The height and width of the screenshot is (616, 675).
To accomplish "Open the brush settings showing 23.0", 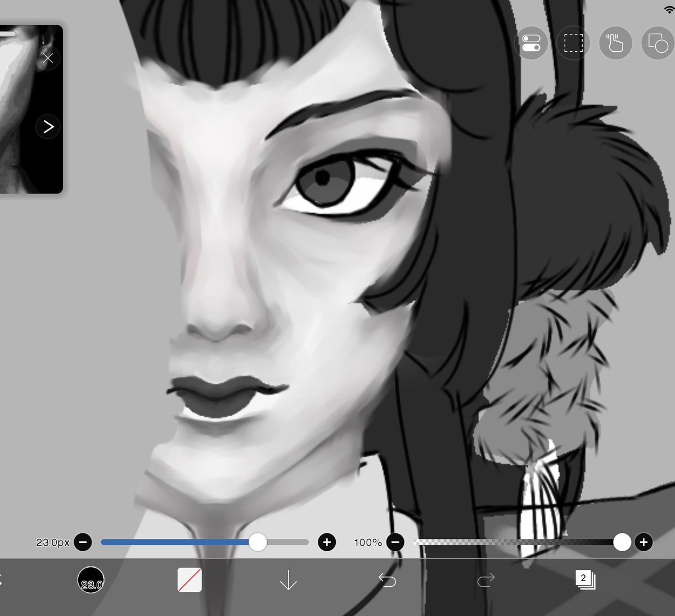I will click(x=91, y=579).
